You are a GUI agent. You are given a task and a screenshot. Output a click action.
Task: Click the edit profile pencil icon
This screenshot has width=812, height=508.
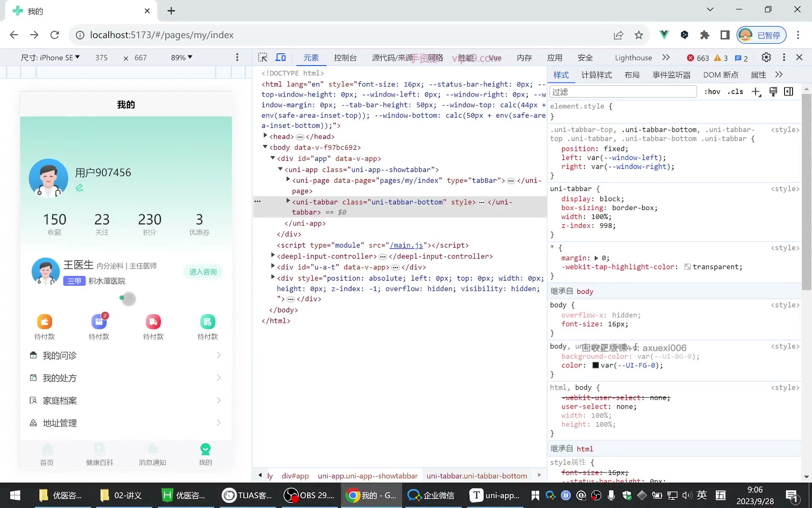coord(80,187)
